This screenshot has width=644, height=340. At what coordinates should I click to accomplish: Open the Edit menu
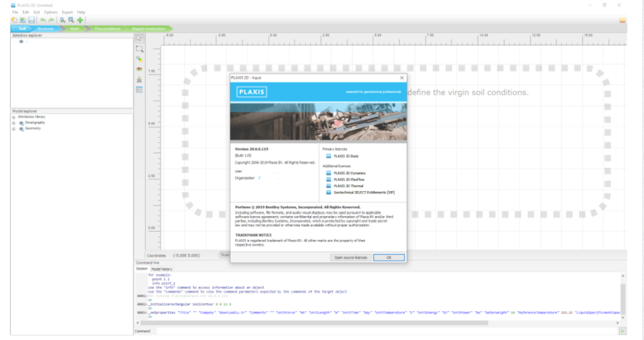(25, 13)
